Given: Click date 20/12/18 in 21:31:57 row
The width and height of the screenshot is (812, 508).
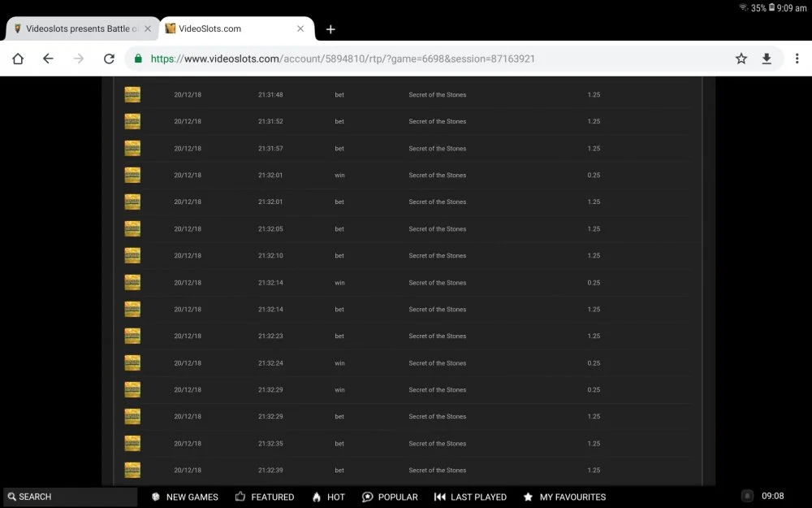Looking at the screenshot, I should (x=188, y=148).
